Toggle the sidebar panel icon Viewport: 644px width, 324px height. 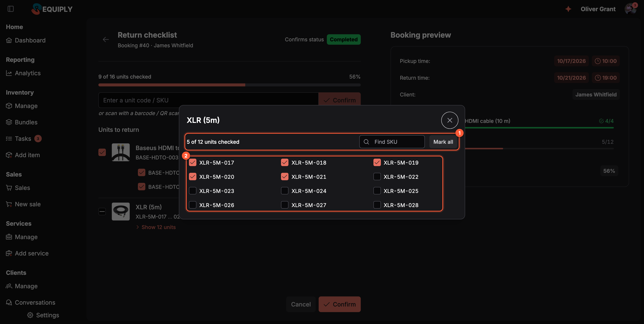coord(10,9)
